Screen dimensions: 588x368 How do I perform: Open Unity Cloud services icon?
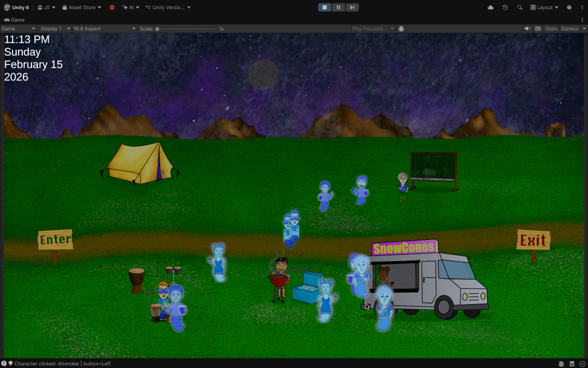click(490, 7)
